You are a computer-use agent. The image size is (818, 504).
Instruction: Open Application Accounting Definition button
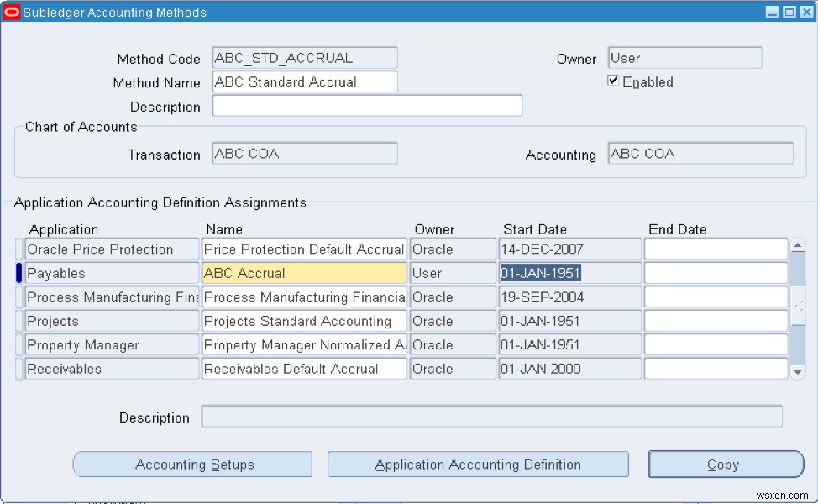pyautogui.click(x=478, y=465)
